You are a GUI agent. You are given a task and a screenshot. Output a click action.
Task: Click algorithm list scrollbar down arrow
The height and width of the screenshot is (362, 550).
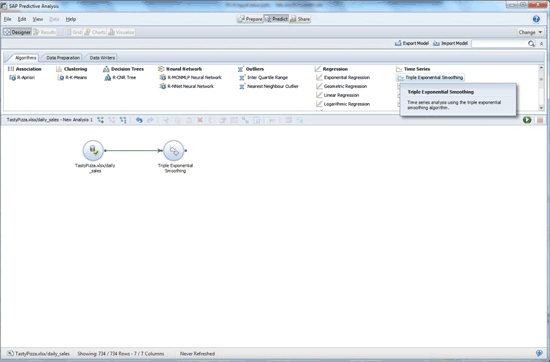point(541,108)
